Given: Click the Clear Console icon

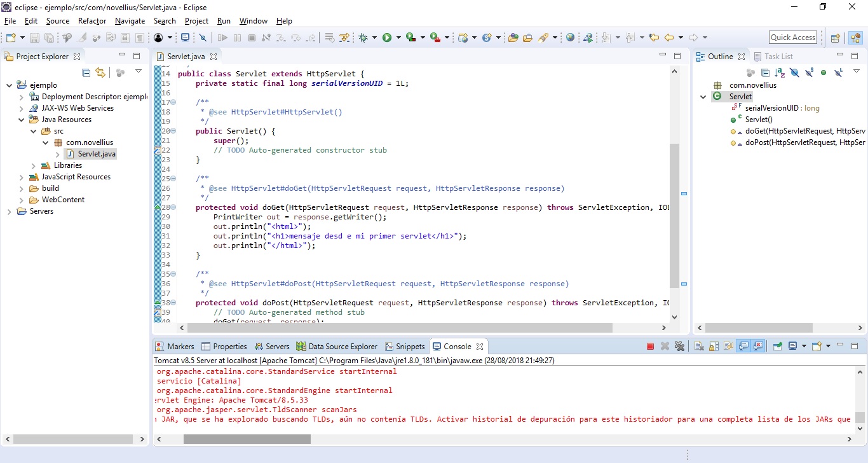Looking at the screenshot, I should tap(699, 347).
